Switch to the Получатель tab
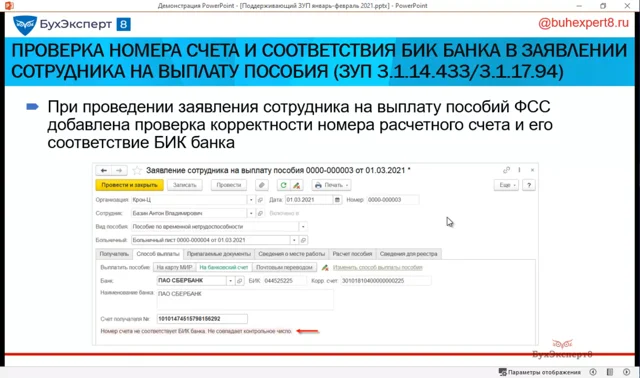This screenshot has height=378, width=640. [x=114, y=254]
